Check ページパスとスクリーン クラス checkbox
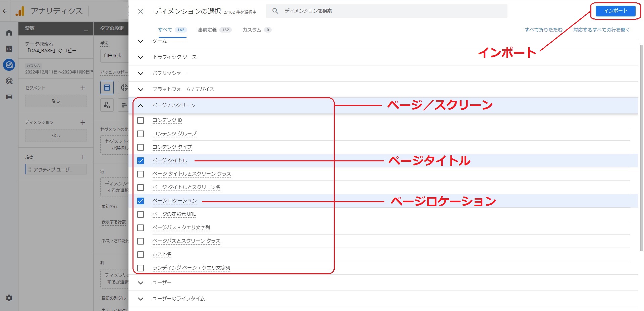Screen dimensions: 644x311 [x=141, y=241]
